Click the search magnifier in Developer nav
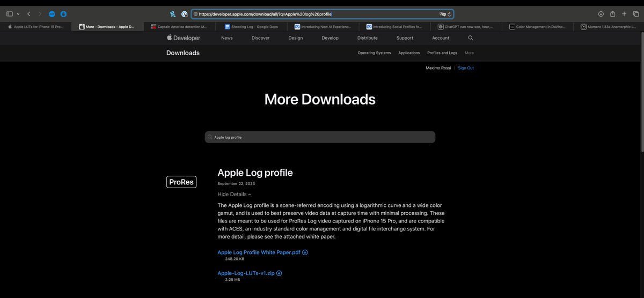644x298 pixels. point(471,38)
